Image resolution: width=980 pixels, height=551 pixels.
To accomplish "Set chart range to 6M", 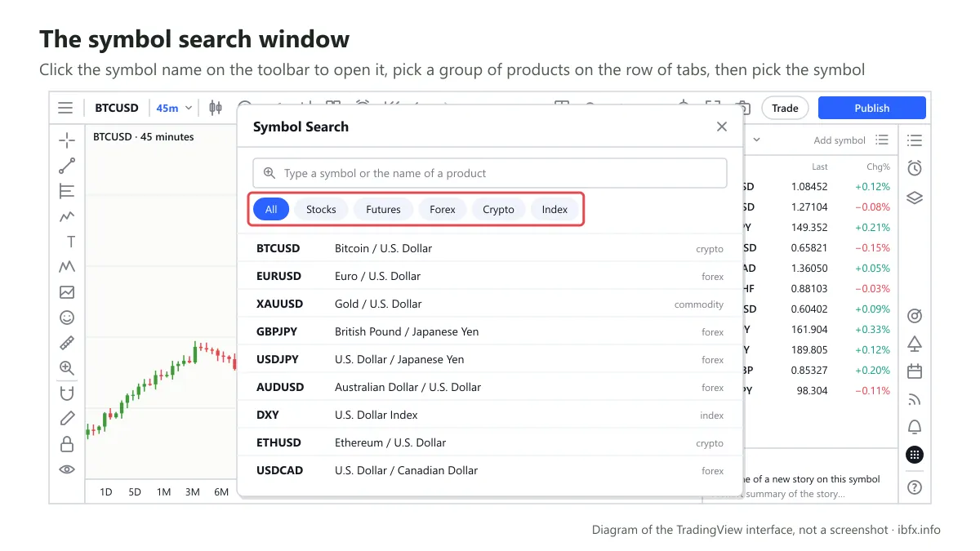I will (x=221, y=491).
